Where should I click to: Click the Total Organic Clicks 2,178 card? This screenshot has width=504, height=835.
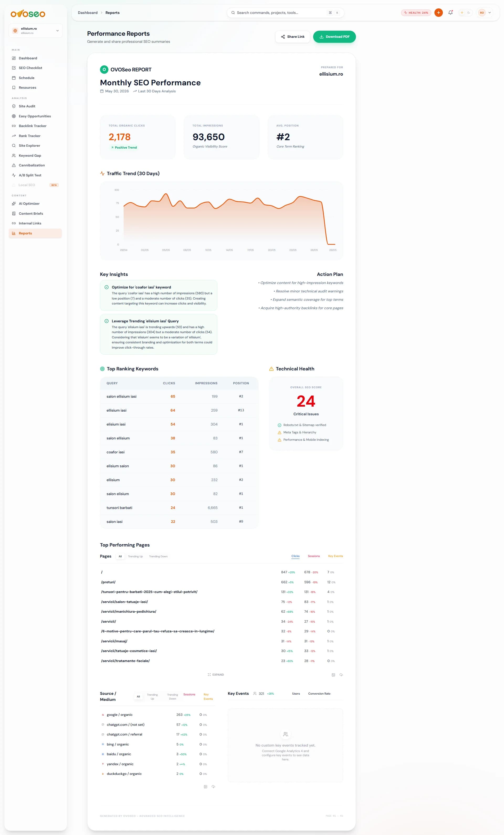138,137
